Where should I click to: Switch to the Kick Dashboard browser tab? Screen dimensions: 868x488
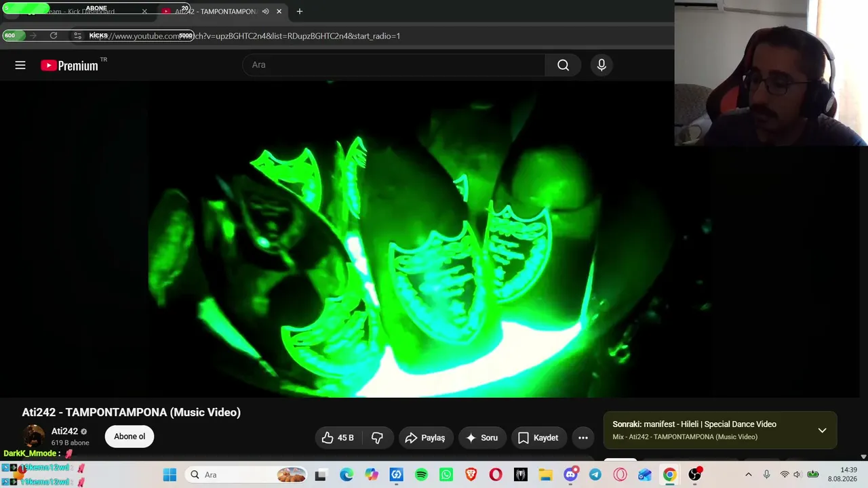click(x=81, y=12)
